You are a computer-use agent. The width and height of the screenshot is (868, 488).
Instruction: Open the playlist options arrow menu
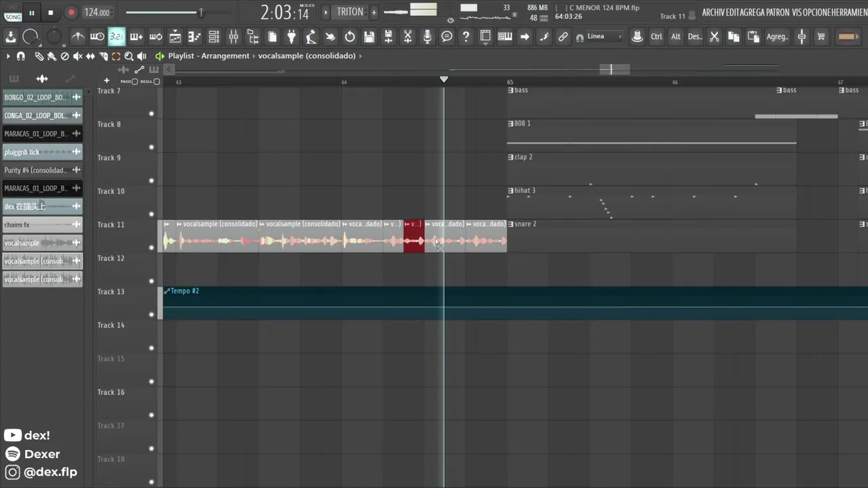8,56
